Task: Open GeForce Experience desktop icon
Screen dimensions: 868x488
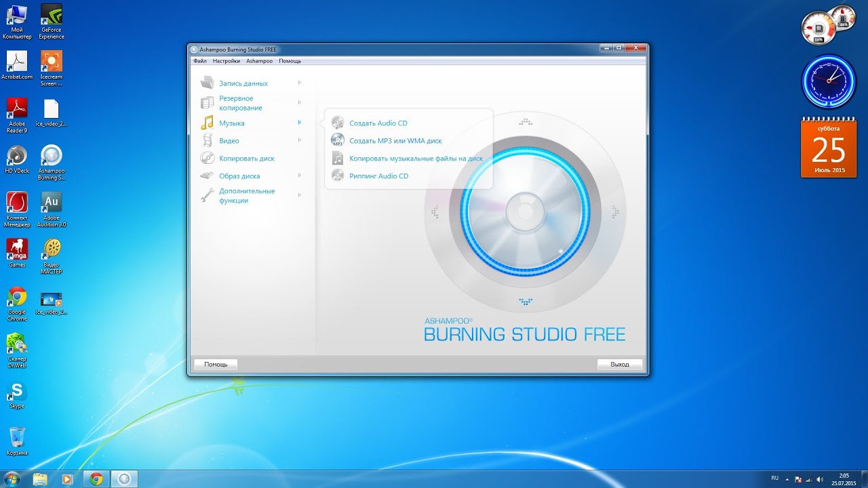Action: coord(52,22)
